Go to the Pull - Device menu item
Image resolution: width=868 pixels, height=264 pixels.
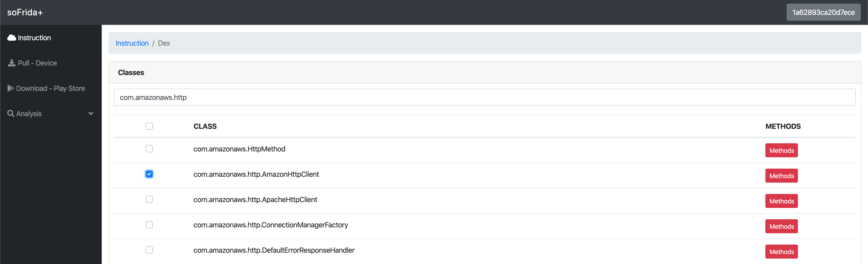(37, 63)
